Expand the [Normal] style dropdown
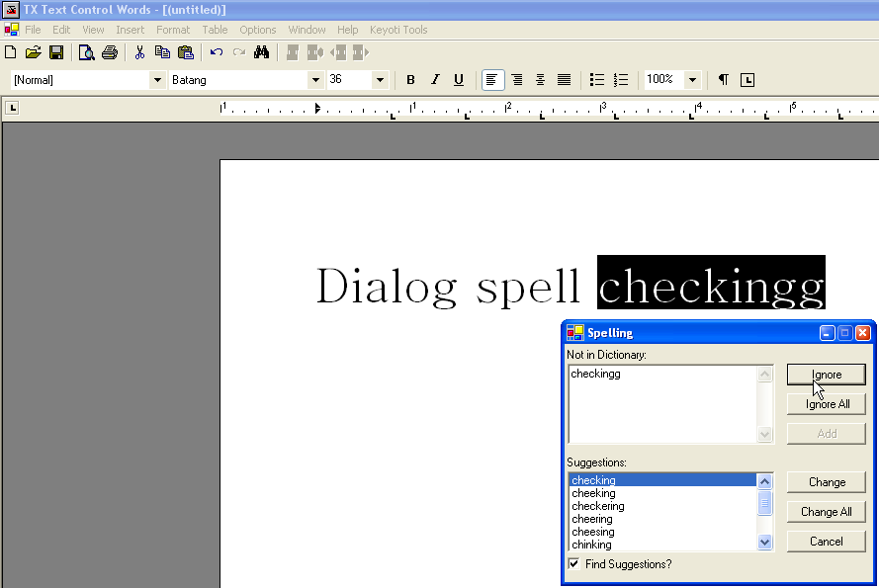 click(157, 80)
